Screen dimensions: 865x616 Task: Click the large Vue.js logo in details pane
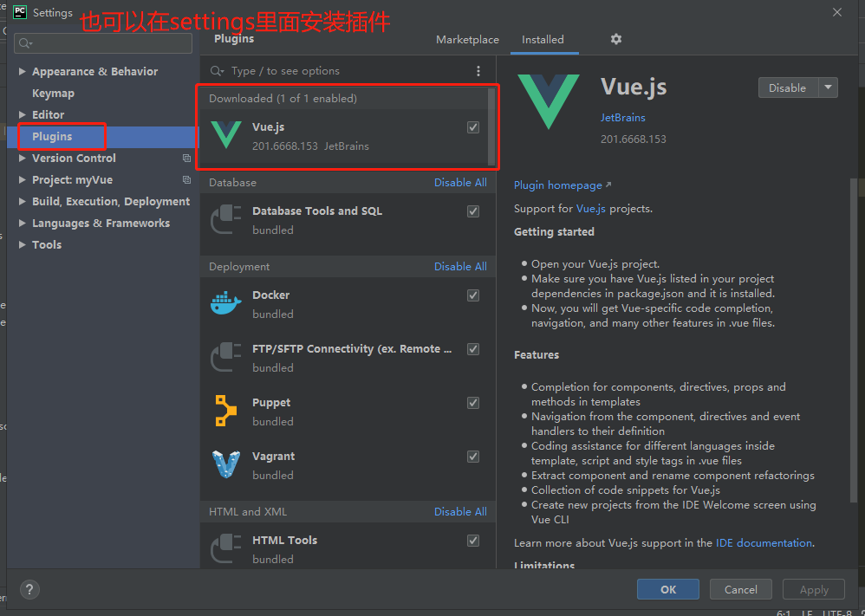[549, 102]
